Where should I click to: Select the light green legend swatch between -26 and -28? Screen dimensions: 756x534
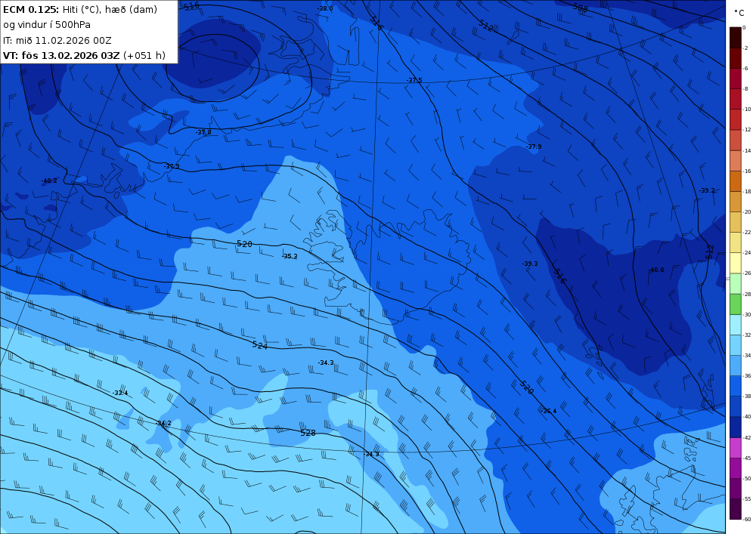pyautogui.click(x=736, y=283)
